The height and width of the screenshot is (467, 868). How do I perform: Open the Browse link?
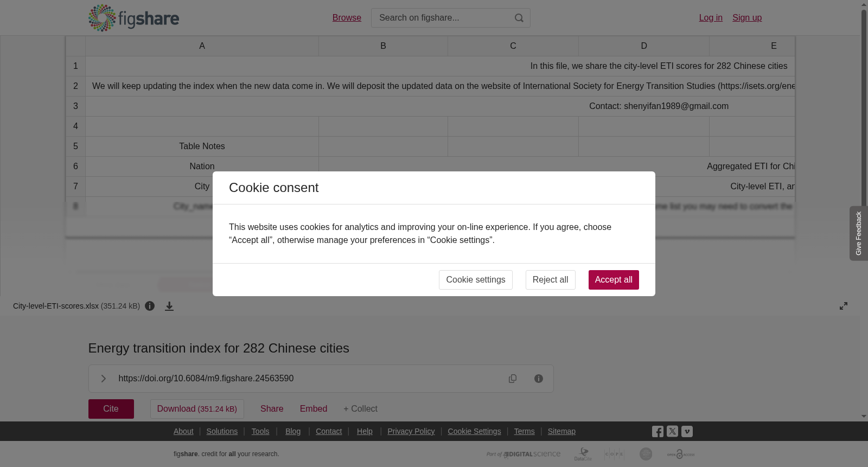coord(347,18)
